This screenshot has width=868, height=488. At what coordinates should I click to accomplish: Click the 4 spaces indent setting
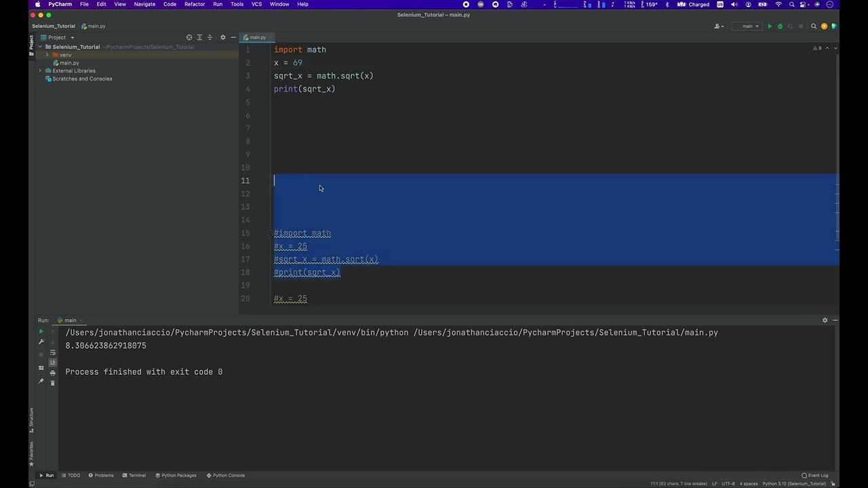pos(749,484)
